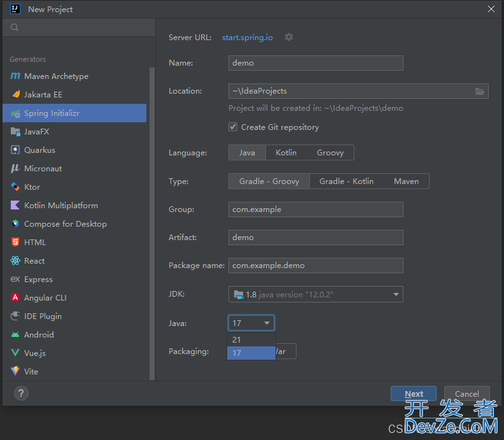Choose Gradle - Kotlin project type

pyautogui.click(x=346, y=181)
